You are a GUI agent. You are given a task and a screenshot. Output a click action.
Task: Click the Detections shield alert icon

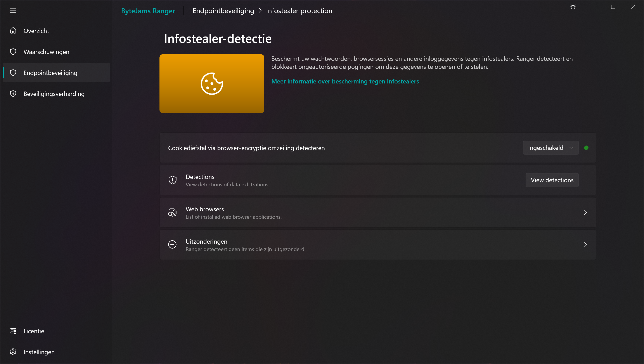pyautogui.click(x=173, y=180)
